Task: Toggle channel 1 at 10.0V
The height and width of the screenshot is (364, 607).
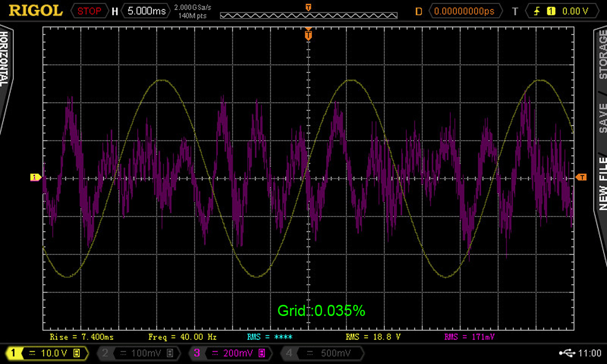Action: pos(47,353)
